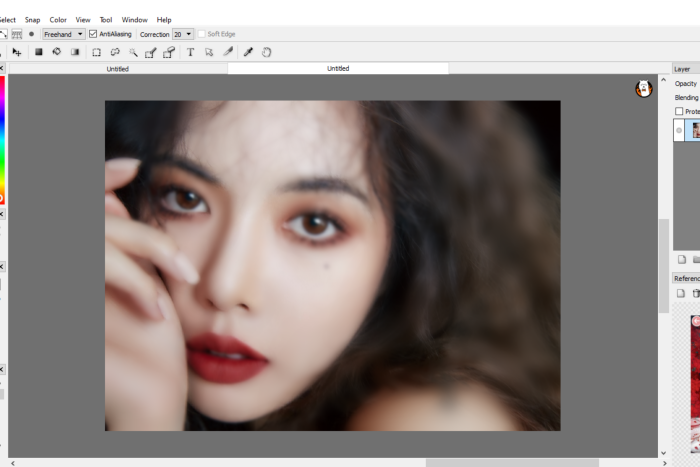The width and height of the screenshot is (700, 467).
Task: Select the Gradient tool
Action: coord(75,52)
